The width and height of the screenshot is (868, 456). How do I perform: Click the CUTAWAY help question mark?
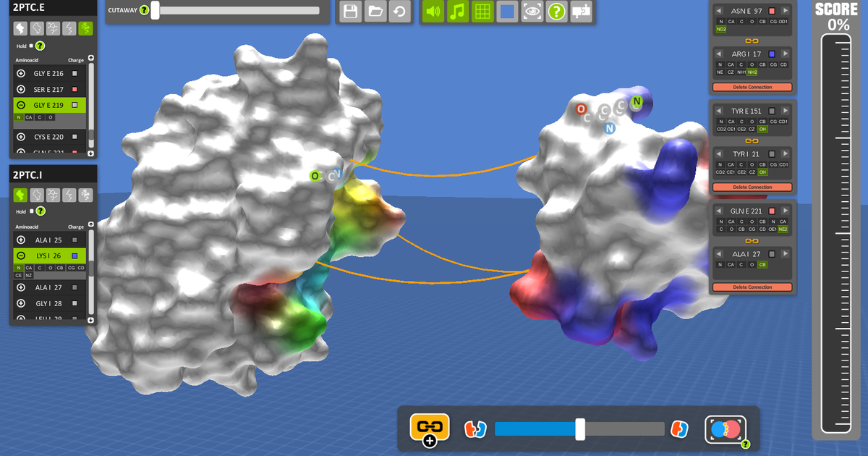click(142, 11)
